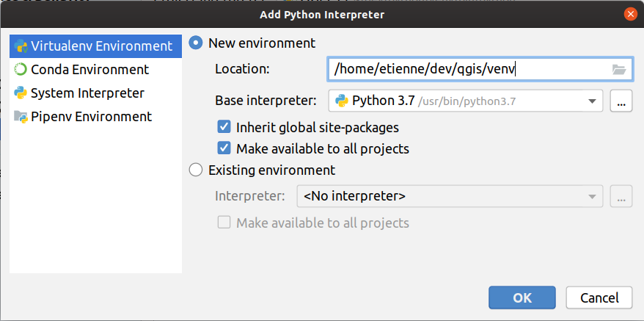Select the New environment radio button
Image resolution: width=644 pixels, height=321 pixels.
196,43
